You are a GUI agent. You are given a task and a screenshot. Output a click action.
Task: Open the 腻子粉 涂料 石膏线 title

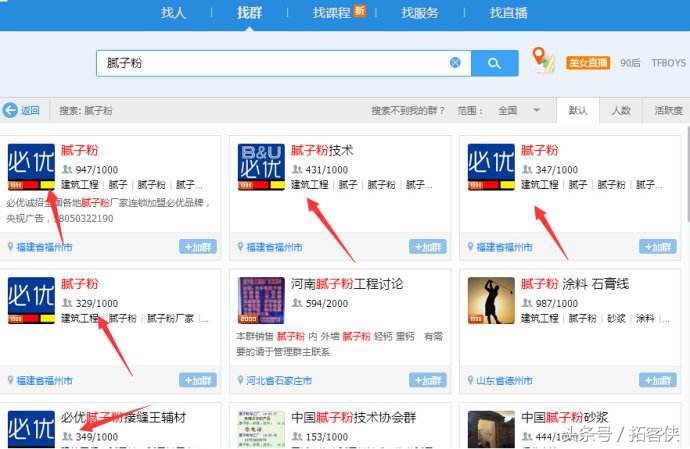pyautogui.click(x=575, y=284)
